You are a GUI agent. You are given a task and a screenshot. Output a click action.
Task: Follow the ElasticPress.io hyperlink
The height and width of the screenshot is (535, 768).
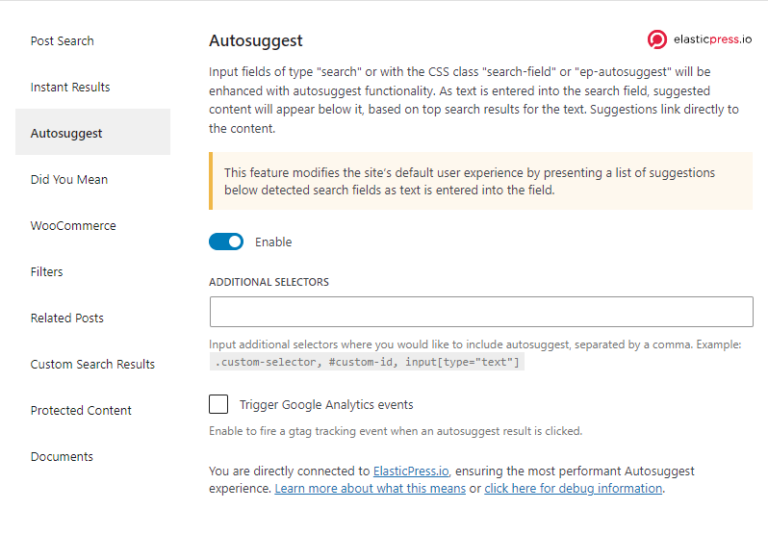click(411, 471)
